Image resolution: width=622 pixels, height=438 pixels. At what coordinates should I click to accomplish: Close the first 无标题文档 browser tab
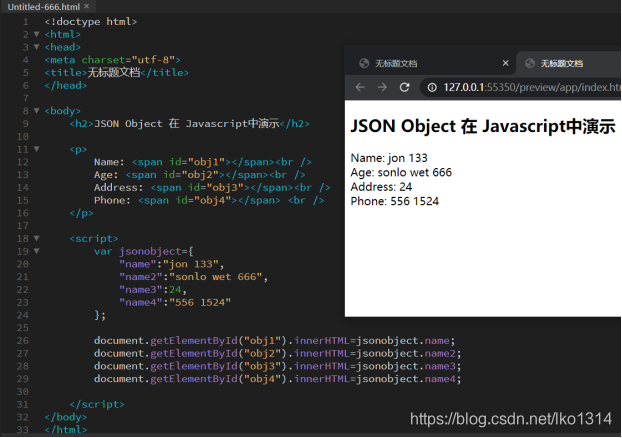[505, 63]
